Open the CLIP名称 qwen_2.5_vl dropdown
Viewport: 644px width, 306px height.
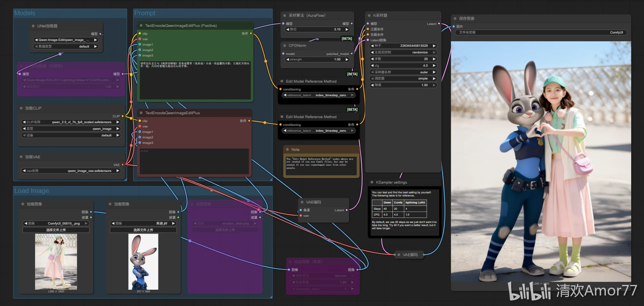71,122
